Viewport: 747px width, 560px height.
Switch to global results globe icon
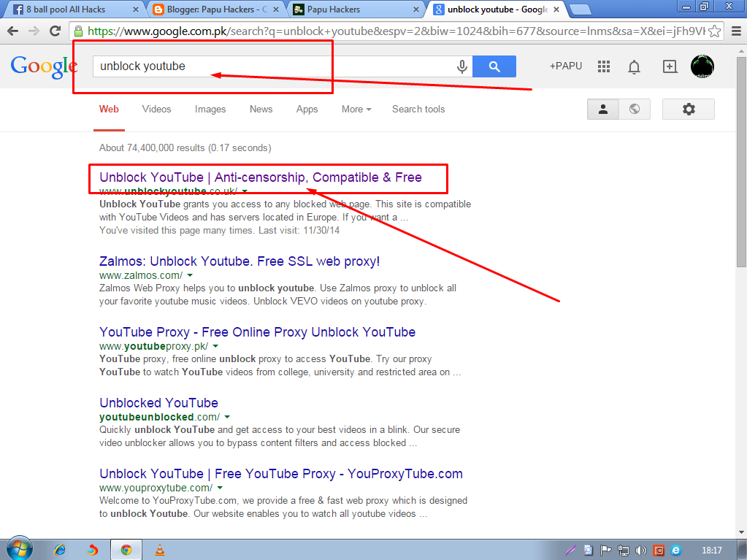(x=634, y=109)
